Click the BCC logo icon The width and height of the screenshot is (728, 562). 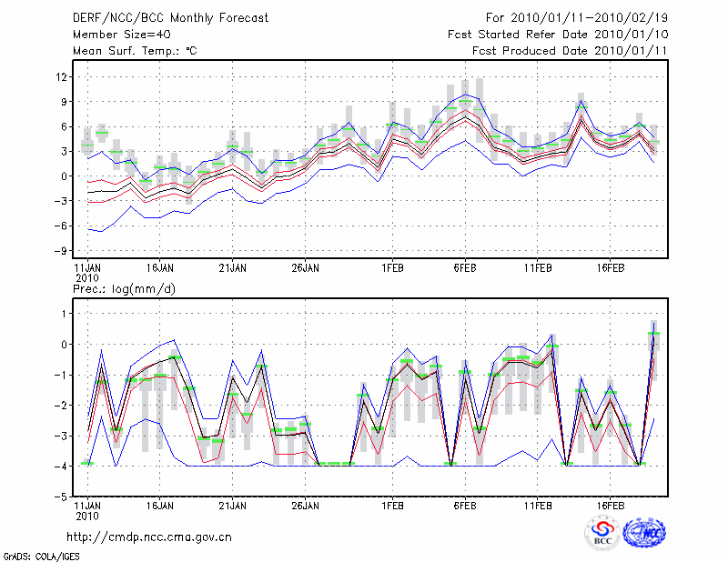point(602,533)
